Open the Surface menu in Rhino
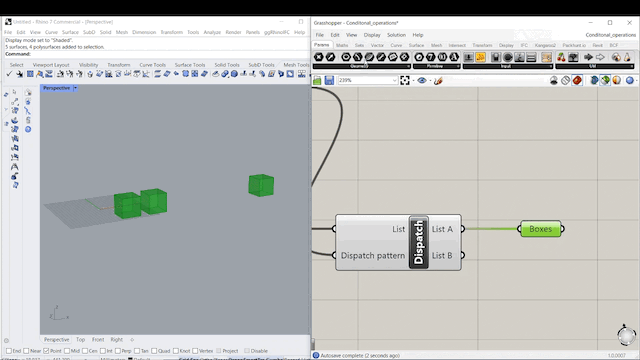This screenshot has width=640, height=360. point(70,32)
